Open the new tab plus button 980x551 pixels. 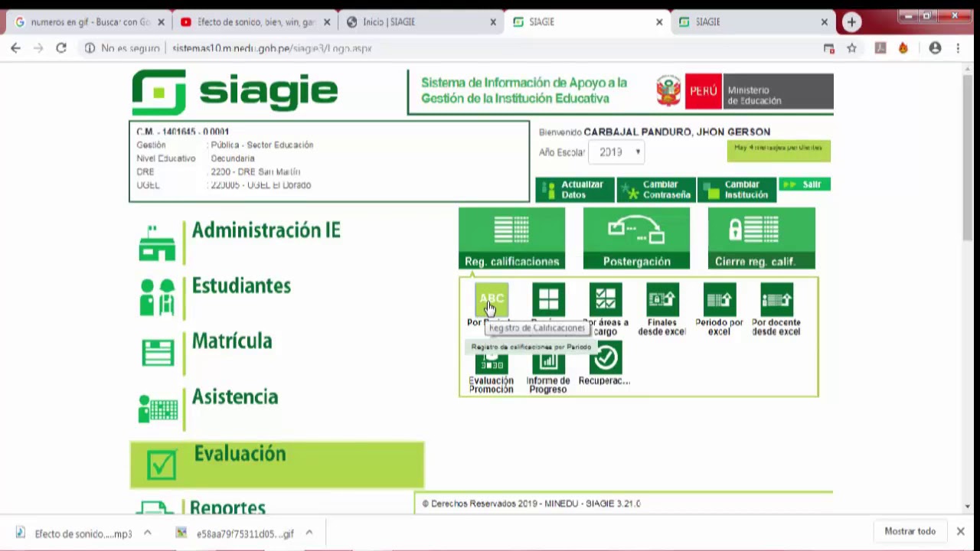coord(851,22)
